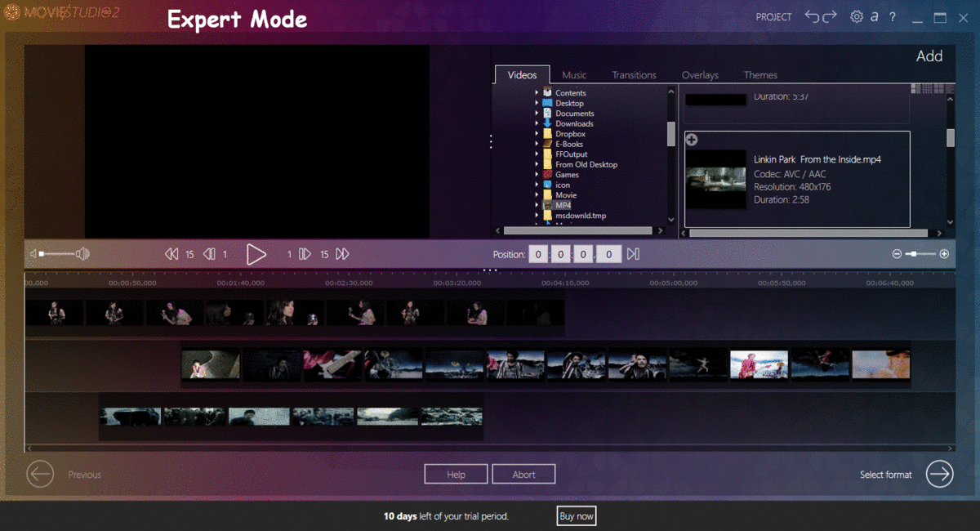Viewport: 980px width, 531px height.
Task: Click the loud speaker icon
Action: 82,254
